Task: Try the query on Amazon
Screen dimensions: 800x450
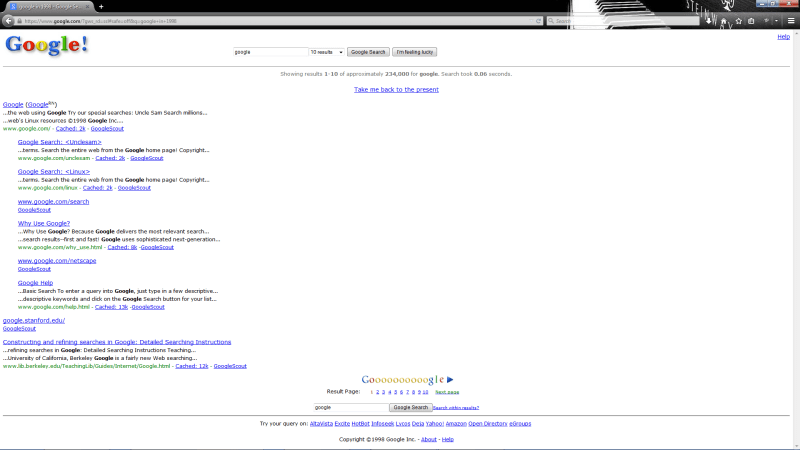Action: point(456,423)
